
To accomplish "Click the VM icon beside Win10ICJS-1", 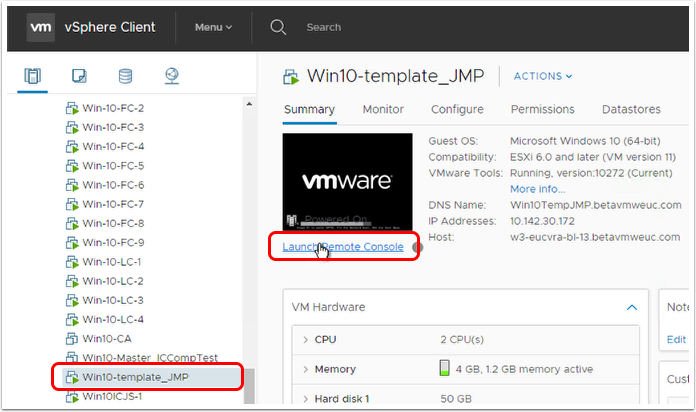I will tap(72, 396).
